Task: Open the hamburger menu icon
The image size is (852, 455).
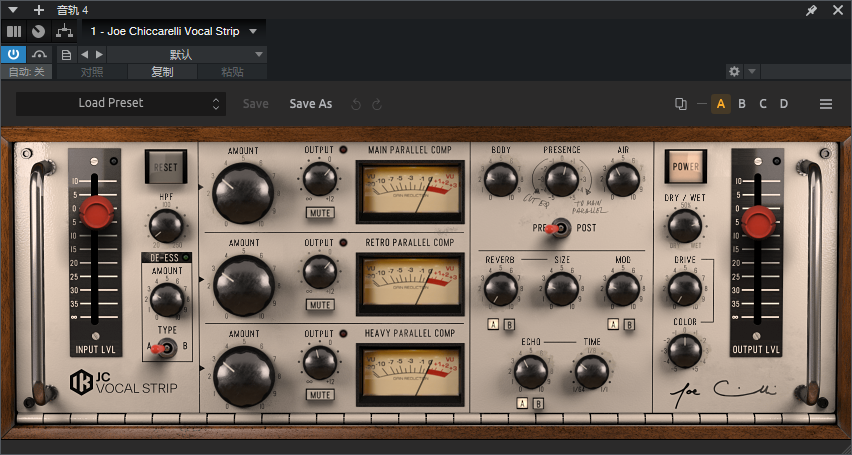Action: pos(826,104)
